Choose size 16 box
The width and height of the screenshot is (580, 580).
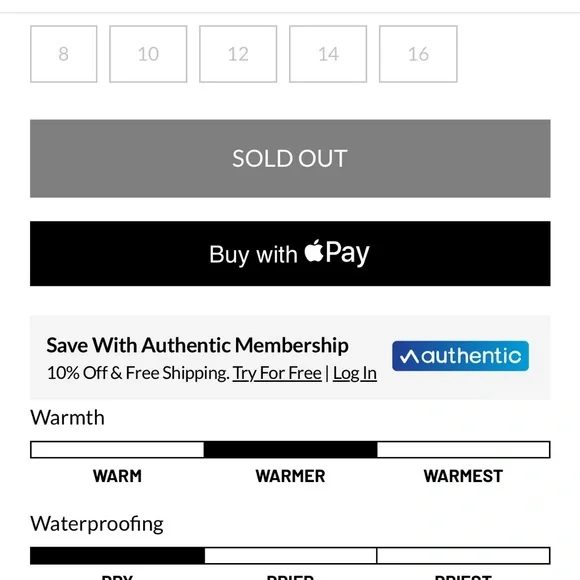pyautogui.click(x=418, y=54)
